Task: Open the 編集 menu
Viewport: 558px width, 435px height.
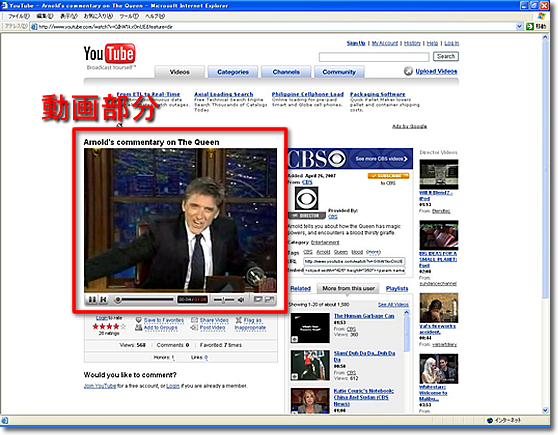Action: [45, 16]
